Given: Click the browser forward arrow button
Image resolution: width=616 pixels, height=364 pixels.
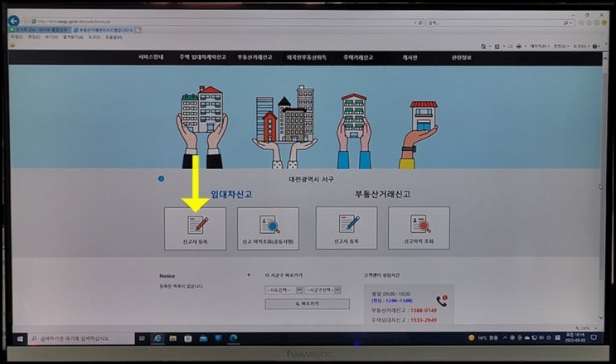Looking at the screenshot, I should [x=26, y=22].
